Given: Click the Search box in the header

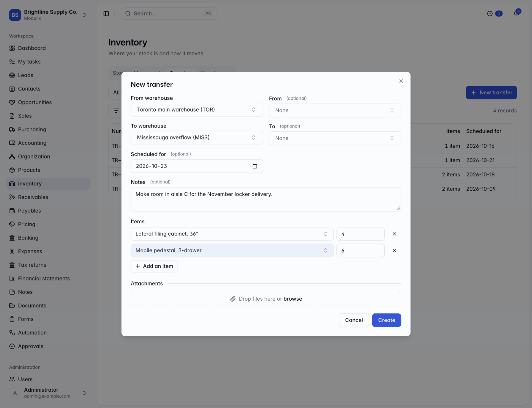Looking at the screenshot, I should pyautogui.click(x=169, y=14).
